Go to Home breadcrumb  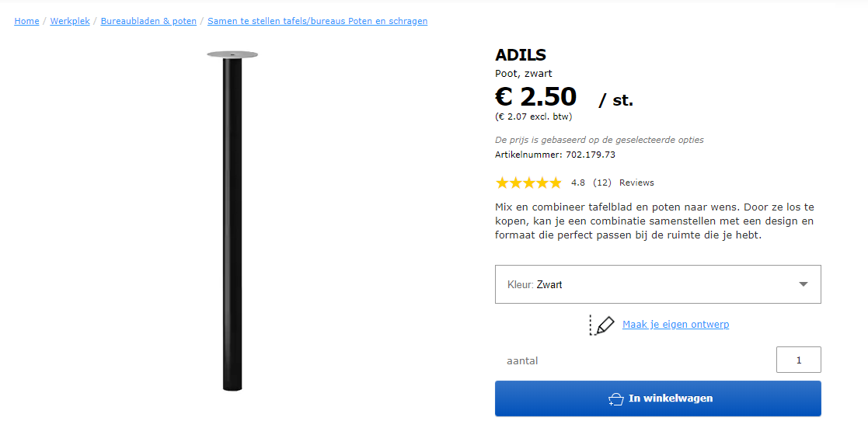26,21
